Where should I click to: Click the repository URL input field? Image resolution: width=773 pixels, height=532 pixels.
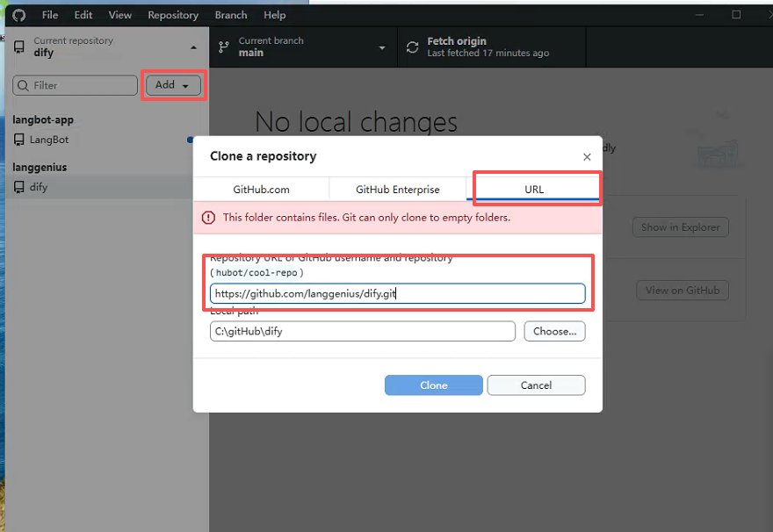(x=397, y=293)
